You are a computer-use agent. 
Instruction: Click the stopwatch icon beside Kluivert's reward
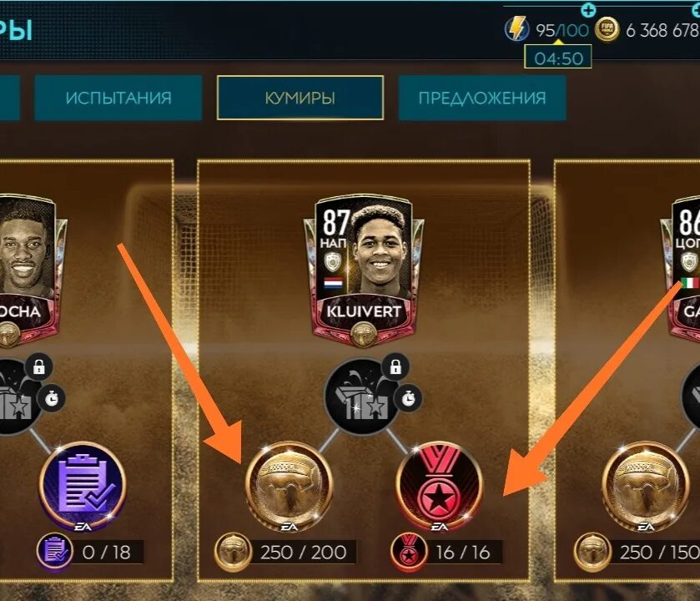(x=409, y=398)
